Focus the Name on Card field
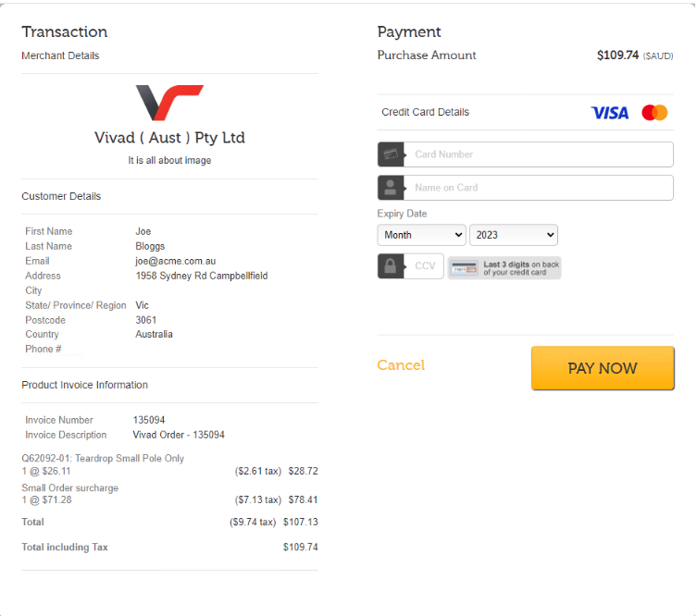Viewport: 697px width, 616px height. [x=538, y=188]
